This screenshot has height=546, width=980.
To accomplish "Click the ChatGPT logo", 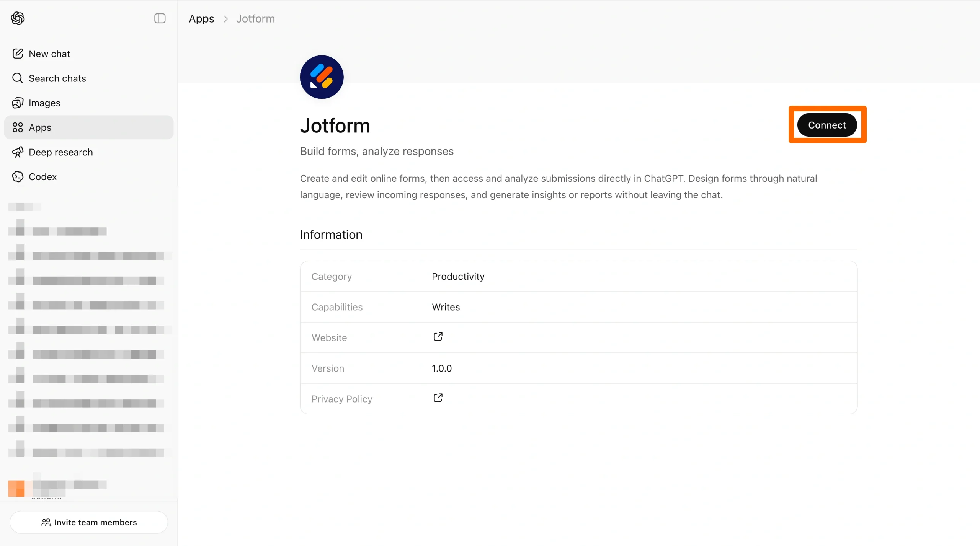I will coord(17,18).
